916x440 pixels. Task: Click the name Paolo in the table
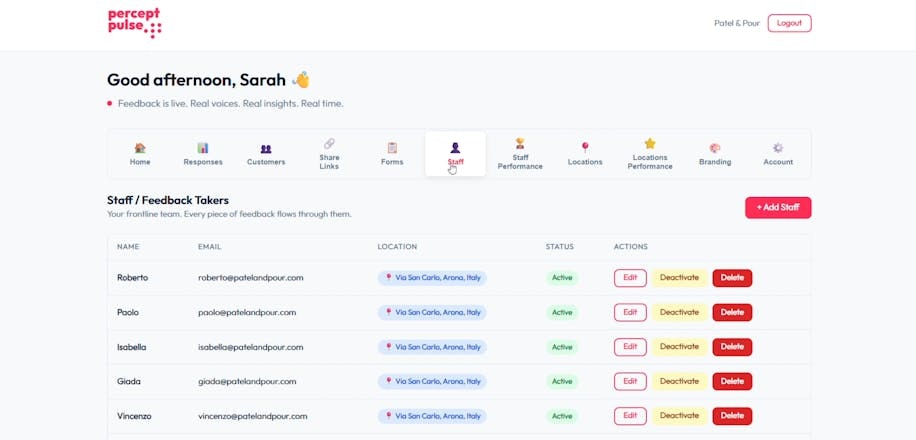coord(128,312)
